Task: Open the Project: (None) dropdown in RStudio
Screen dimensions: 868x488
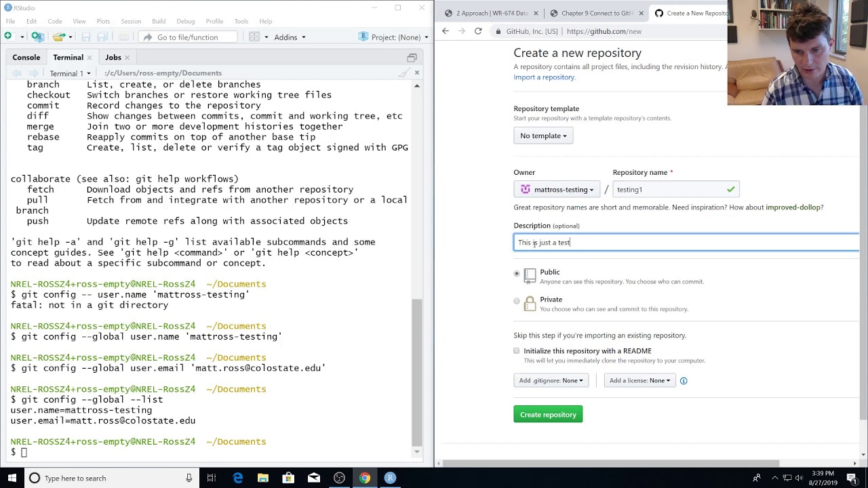Action: (394, 37)
